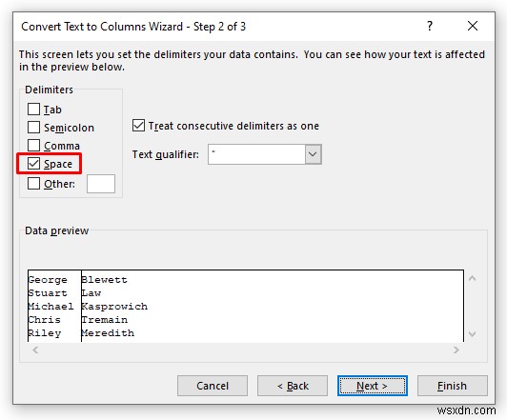Enable the Other delimiter checkbox
Viewport: 507px width, 420px height.
point(33,184)
